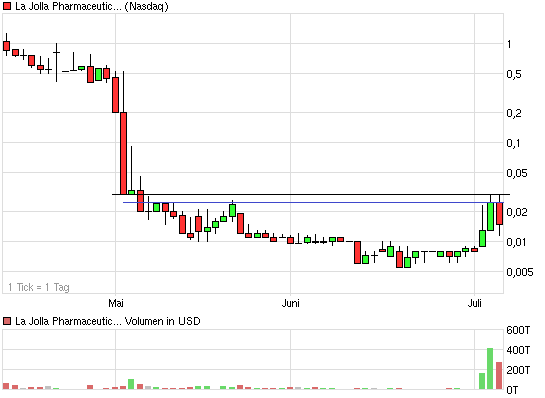
Task: Select the 'La Jolla Pharmaceutic... (Nasdaq)' chart title
Action: click(x=92, y=6)
